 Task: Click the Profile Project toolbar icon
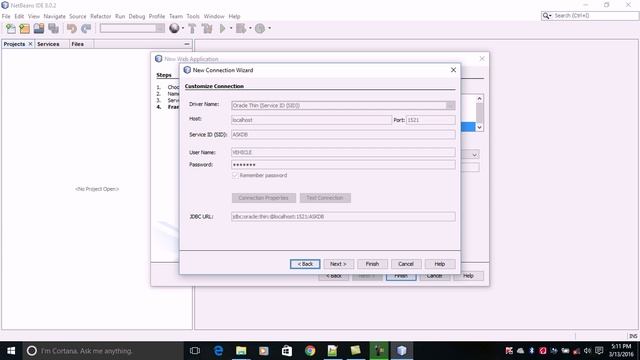260,29
